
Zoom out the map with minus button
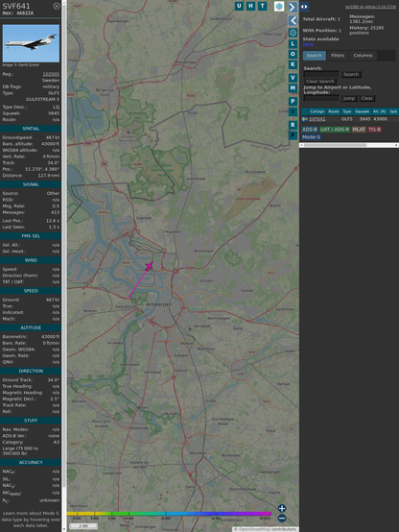[282, 519]
